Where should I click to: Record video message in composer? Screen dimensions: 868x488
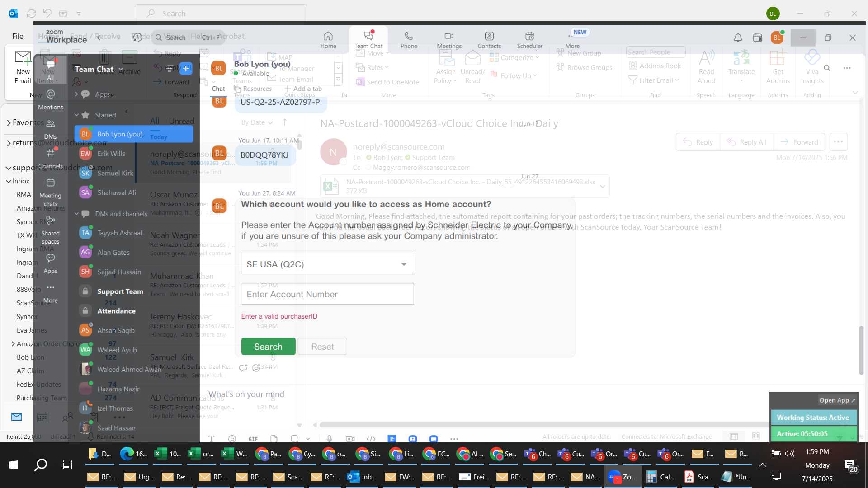[x=350, y=438]
